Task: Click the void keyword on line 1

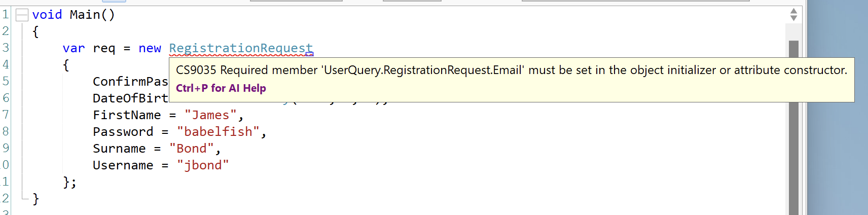Action: click(47, 15)
